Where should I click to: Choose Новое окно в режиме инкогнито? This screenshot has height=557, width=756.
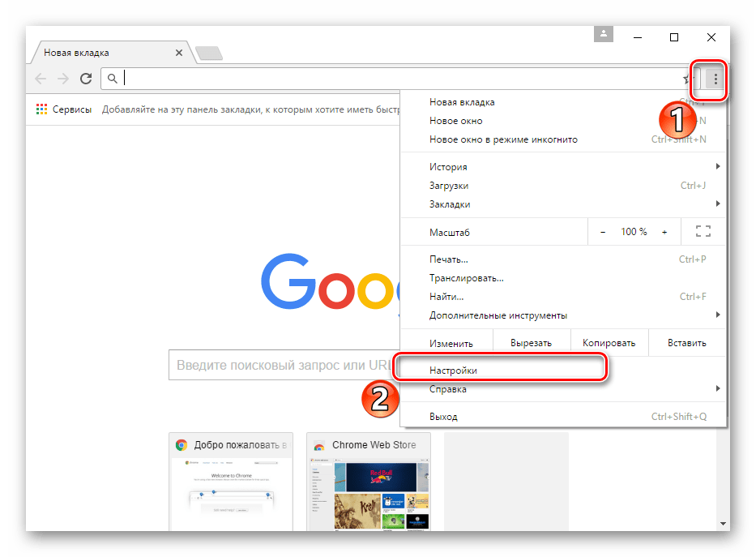(x=503, y=139)
